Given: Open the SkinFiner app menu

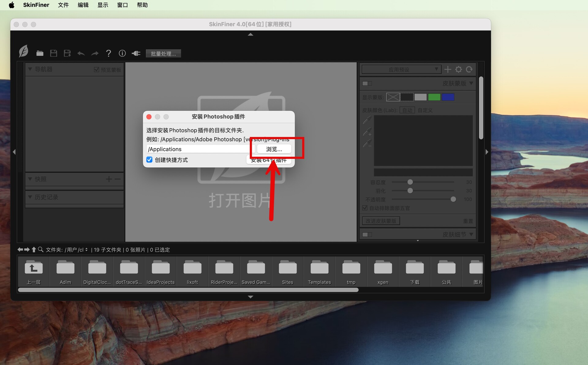Looking at the screenshot, I should coord(36,5).
